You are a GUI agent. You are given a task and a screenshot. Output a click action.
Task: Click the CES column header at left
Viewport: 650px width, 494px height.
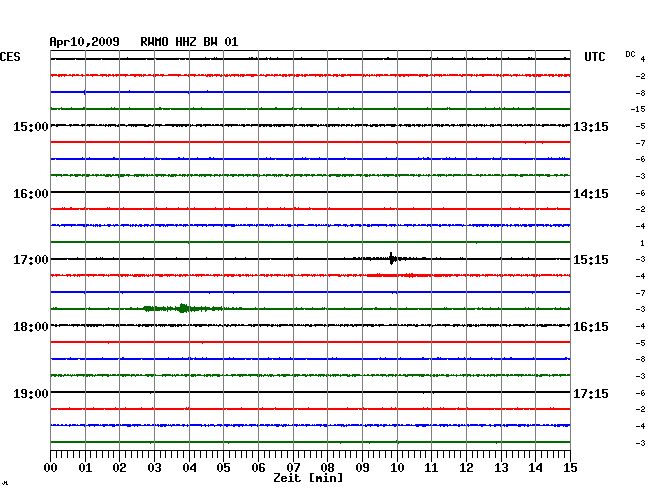10,57
